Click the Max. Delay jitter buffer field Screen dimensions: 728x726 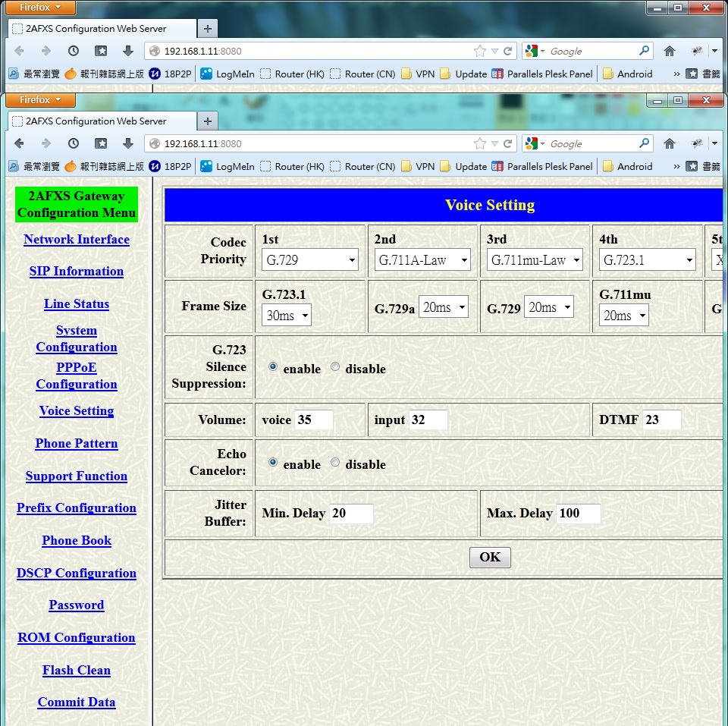tap(579, 514)
